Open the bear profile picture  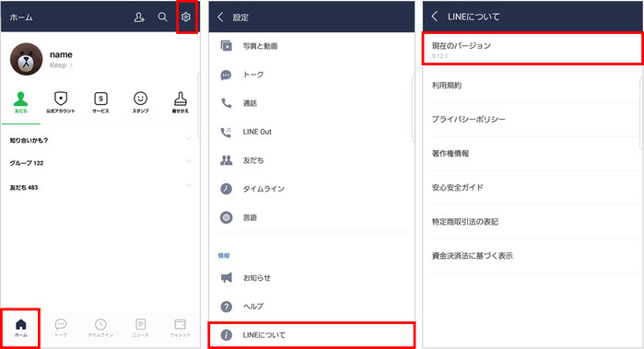tap(27, 59)
